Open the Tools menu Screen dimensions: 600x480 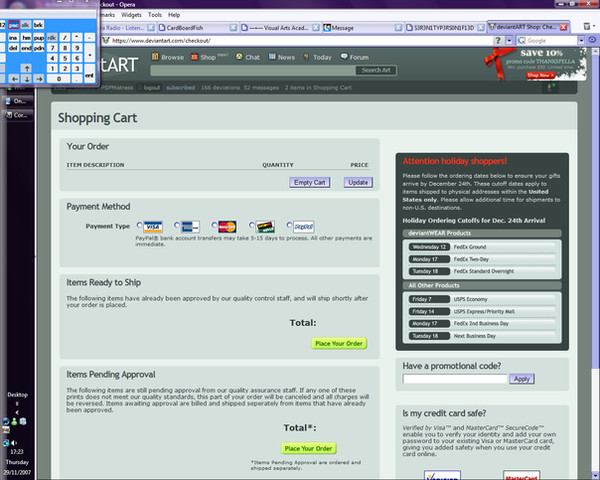click(x=155, y=15)
